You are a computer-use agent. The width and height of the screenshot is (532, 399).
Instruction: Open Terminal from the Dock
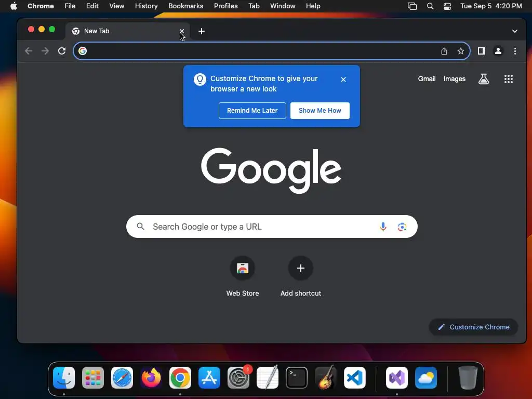coord(297,378)
